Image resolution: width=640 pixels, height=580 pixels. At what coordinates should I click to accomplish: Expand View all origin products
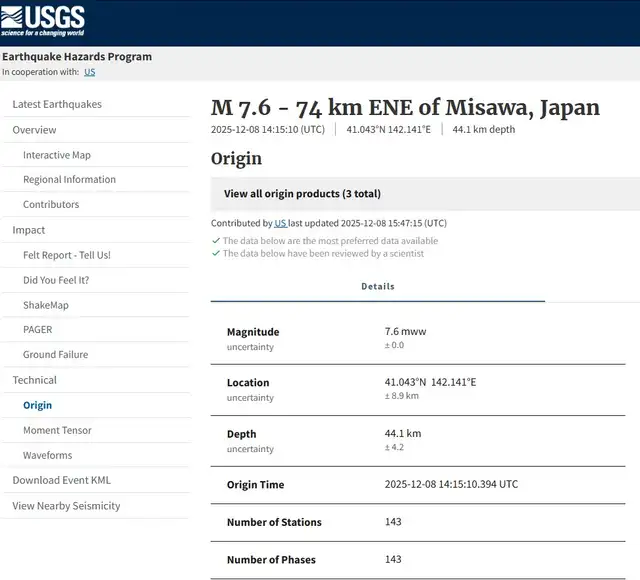(x=302, y=194)
